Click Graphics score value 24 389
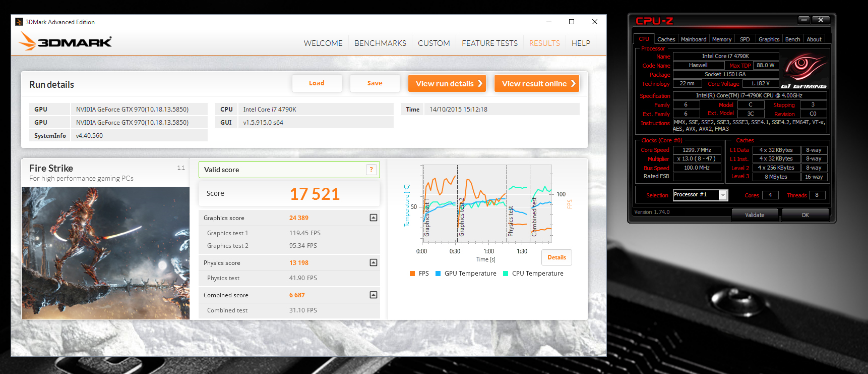Image resolution: width=868 pixels, height=374 pixels. pyautogui.click(x=299, y=218)
